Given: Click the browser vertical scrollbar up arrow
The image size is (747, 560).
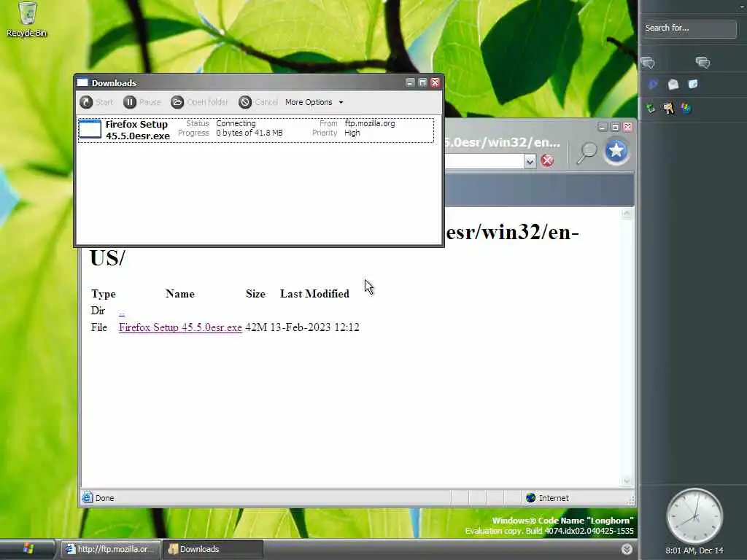Looking at the screenshot, I should [627, 214].
